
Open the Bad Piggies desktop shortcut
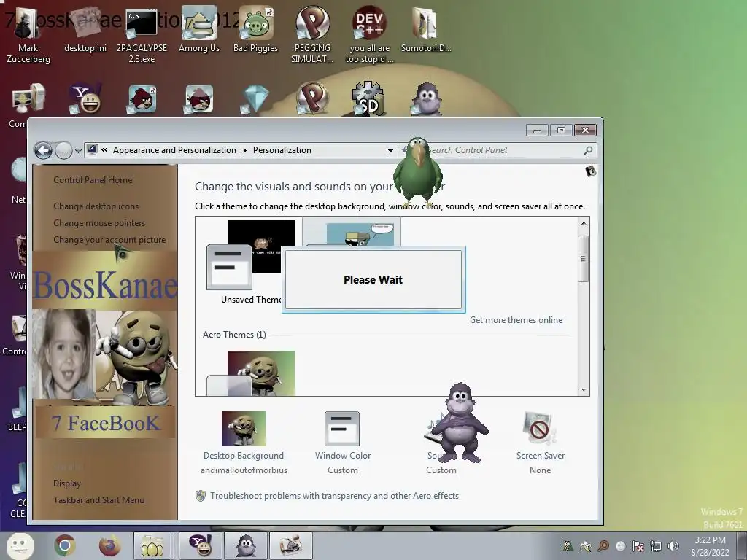pyautogui.click(x=255, y=29)
